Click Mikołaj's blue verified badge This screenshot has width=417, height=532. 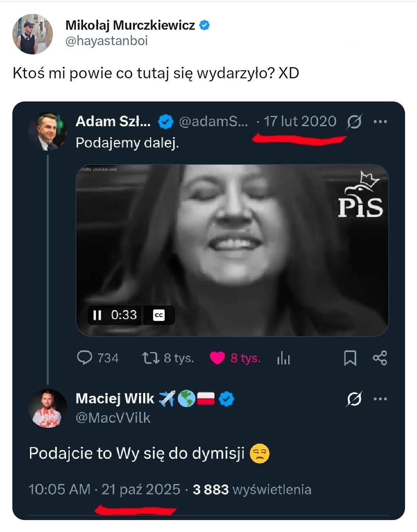204,25
